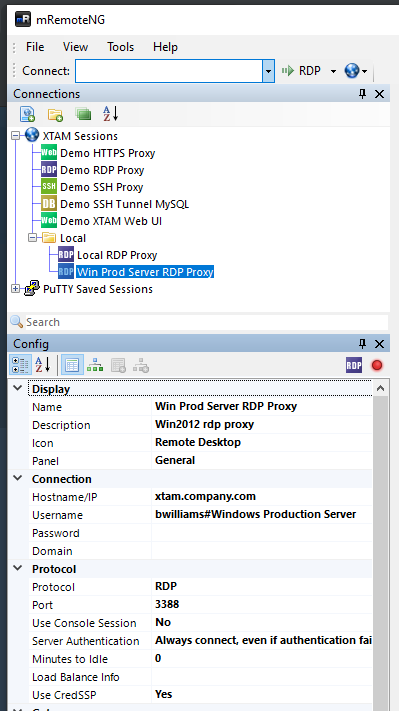The width and height of the screenshot is (399, 711).
Task: Open the File menu
Action: coord(35,47)
